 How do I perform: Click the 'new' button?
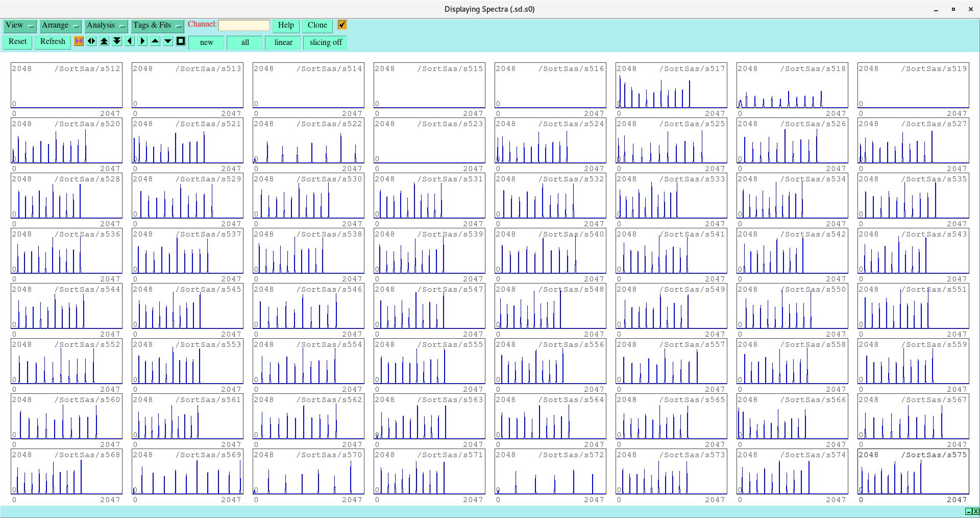pyautogui.click(x=207, y=42)
